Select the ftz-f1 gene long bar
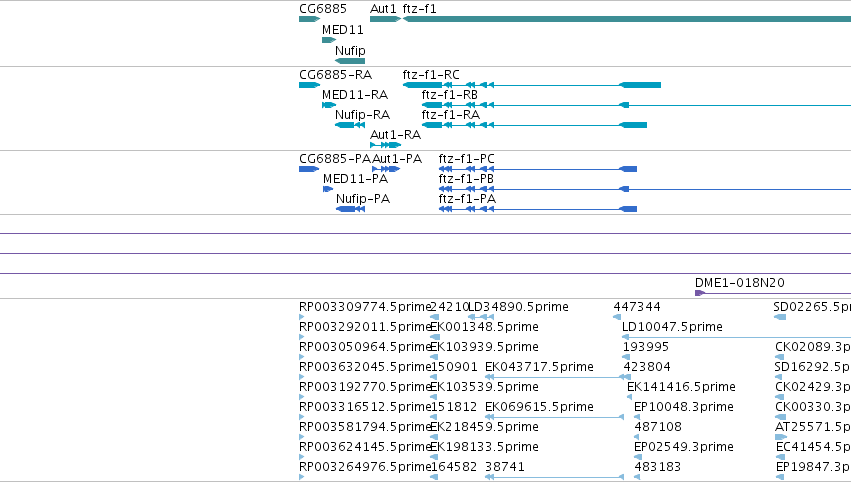 pyautogui.click(x=627, y=19)
